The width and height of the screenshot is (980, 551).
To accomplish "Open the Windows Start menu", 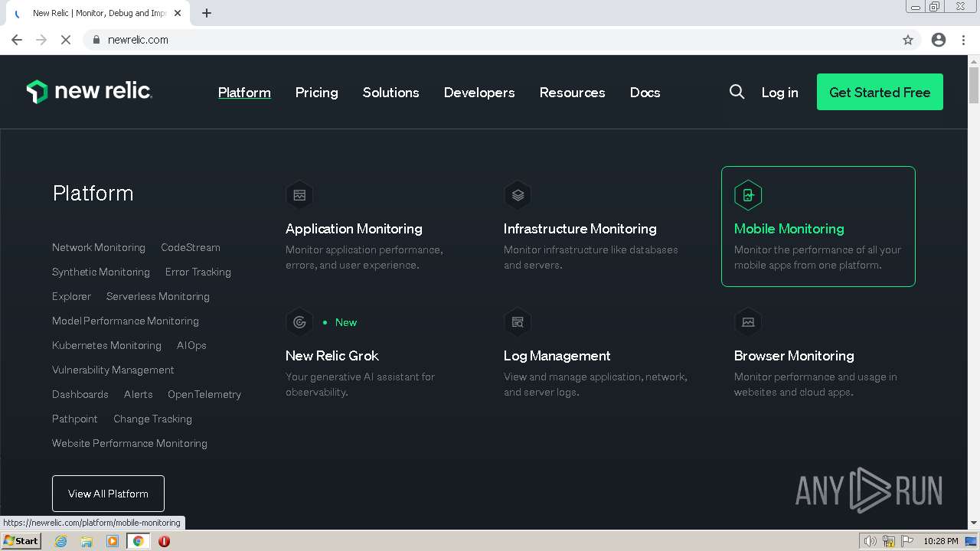I will (x=21, y=541).
